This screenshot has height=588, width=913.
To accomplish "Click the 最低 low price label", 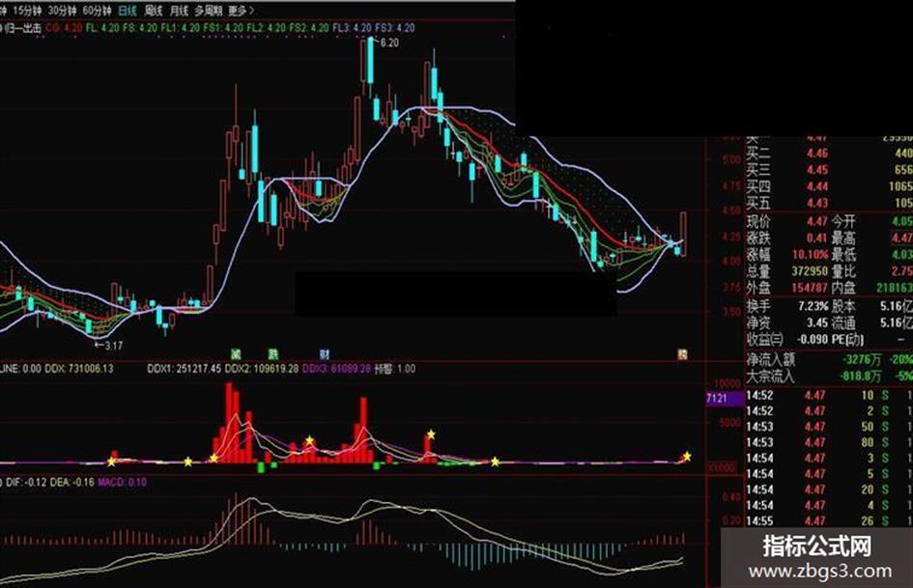I will pos(843,254).
